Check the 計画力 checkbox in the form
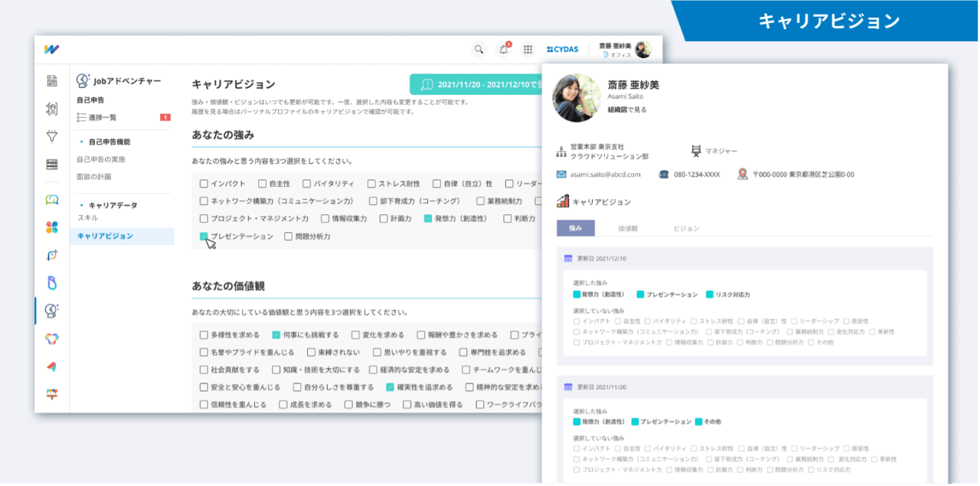The height and width of the screenshot is (486, 980). [x=382, y=218]
